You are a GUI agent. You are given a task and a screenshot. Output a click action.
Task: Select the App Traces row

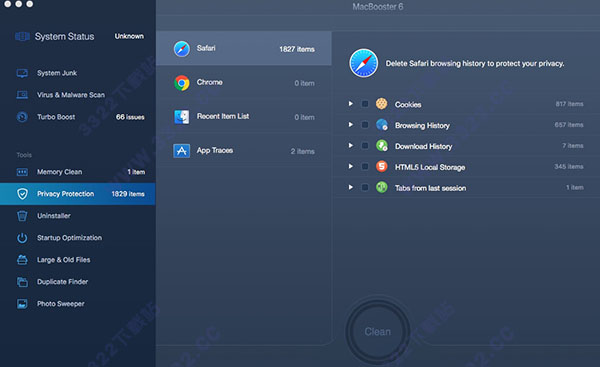[244, 151]
